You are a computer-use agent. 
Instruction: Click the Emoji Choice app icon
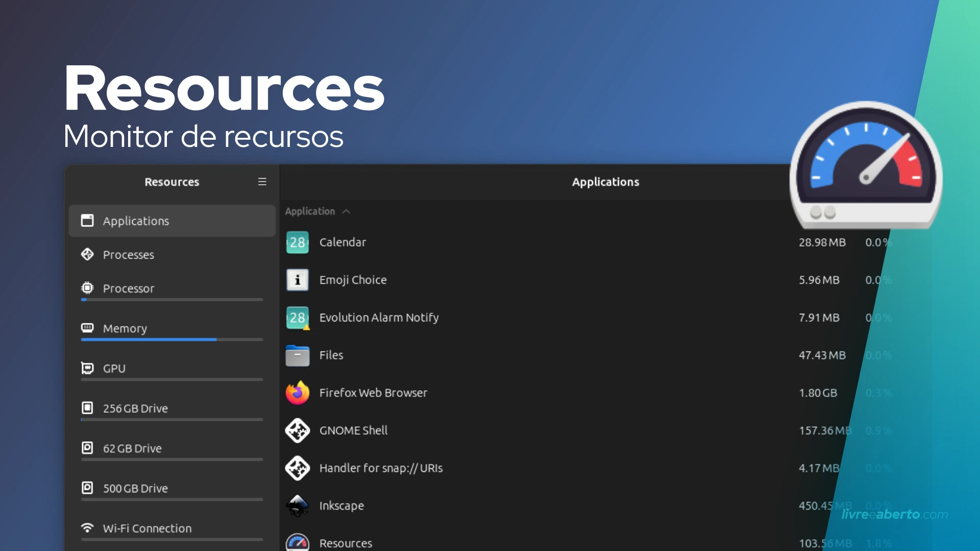[x=297, y=280]
